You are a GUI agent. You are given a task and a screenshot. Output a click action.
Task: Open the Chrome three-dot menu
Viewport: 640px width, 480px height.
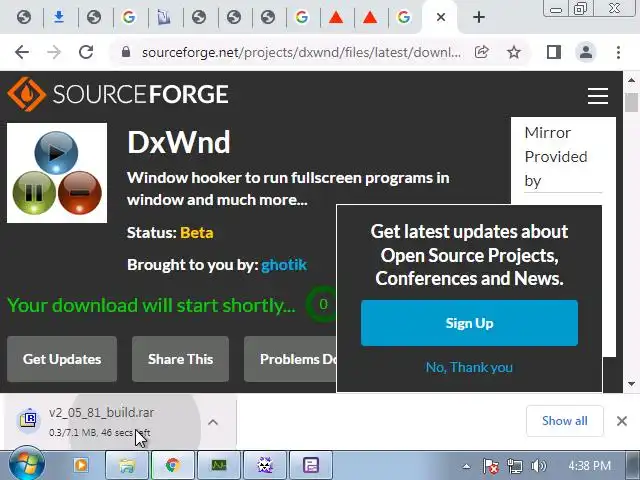(618, 52)
